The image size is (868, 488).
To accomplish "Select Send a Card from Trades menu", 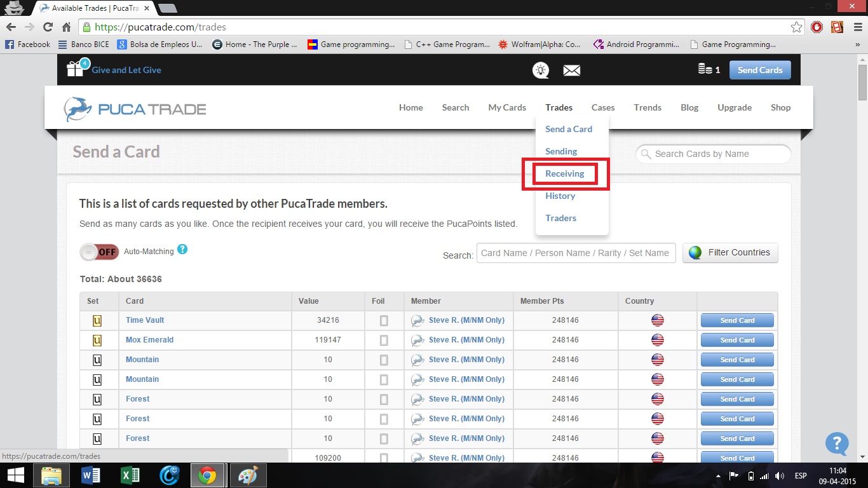I will click(x=569, y=129).
